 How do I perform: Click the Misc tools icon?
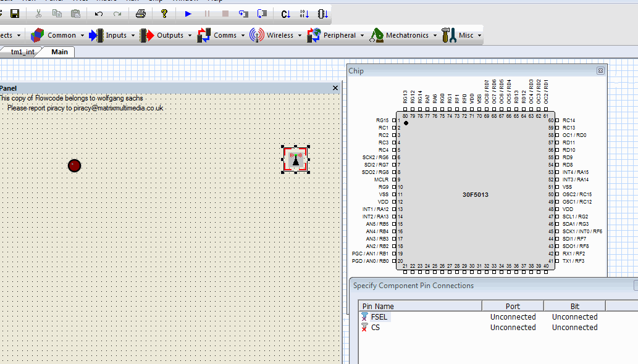(x=449, y=35)
